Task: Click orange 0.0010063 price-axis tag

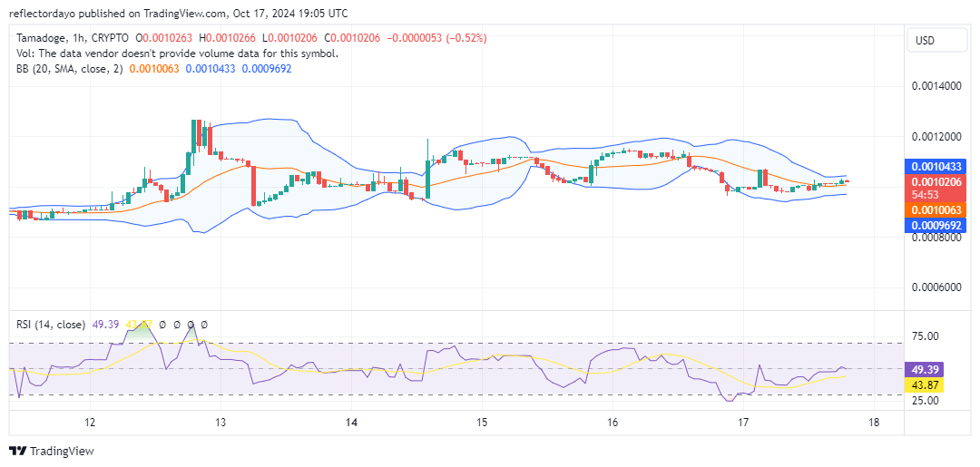Action: [x=936, y=209]
